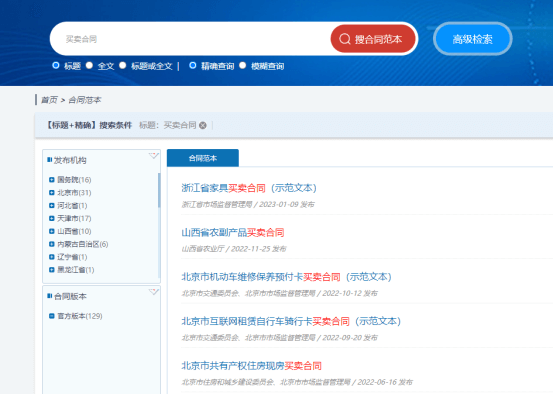This screenshot has width=553, height=395.
Task: Filter by 黑龙江省(1)
Action: point(76,270)
